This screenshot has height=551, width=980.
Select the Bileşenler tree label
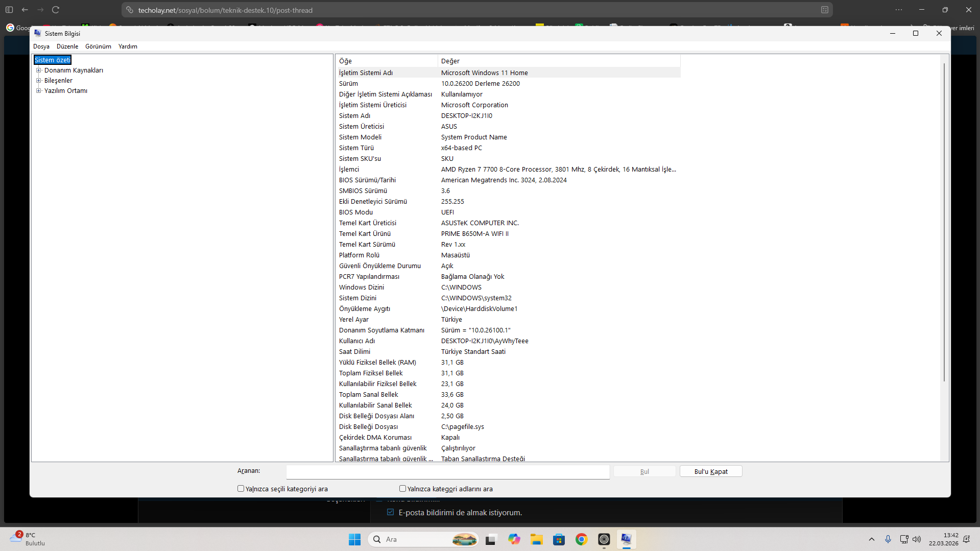[x=58, y=81]
